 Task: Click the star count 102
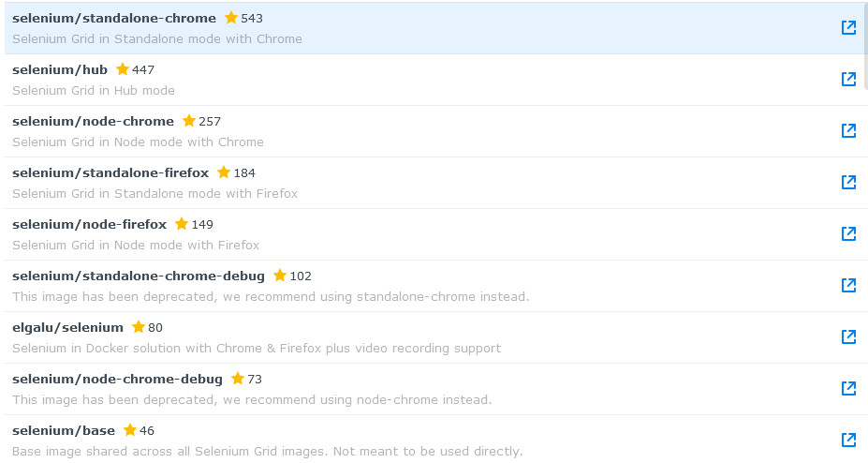click(x=302, y=276)
